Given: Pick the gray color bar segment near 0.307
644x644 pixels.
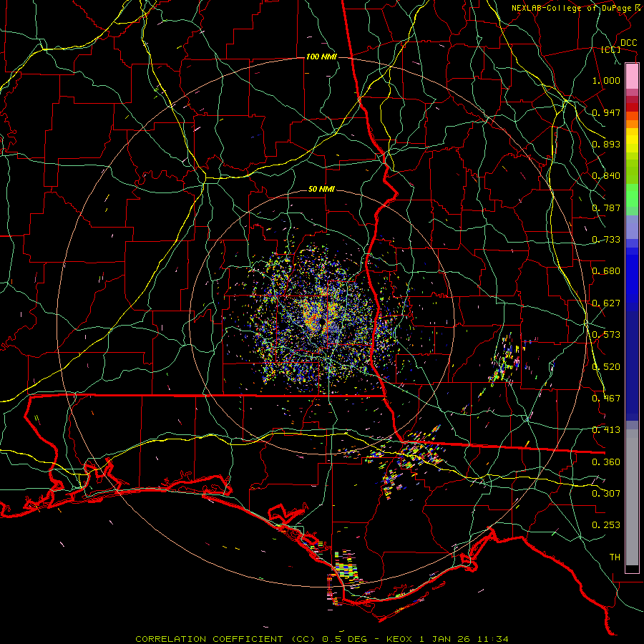Looking at the screenshot, I should (x=632, y=497).
